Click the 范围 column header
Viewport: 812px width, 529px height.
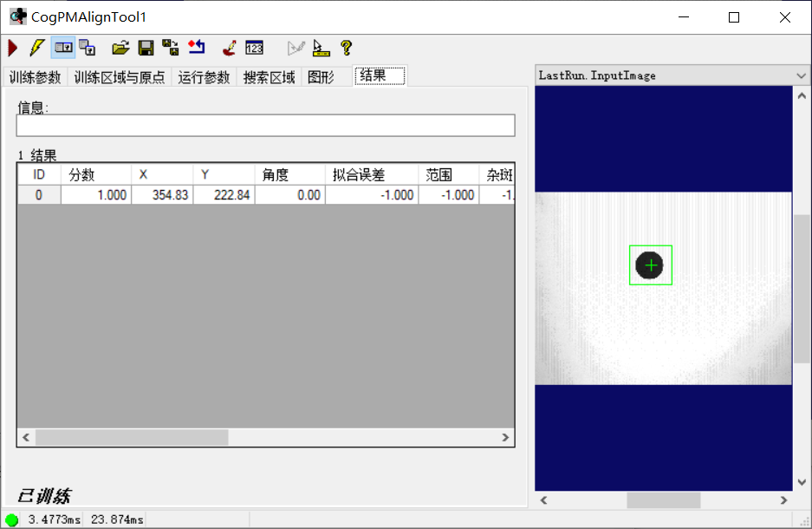pyautogui.click(x=449, y=174)
